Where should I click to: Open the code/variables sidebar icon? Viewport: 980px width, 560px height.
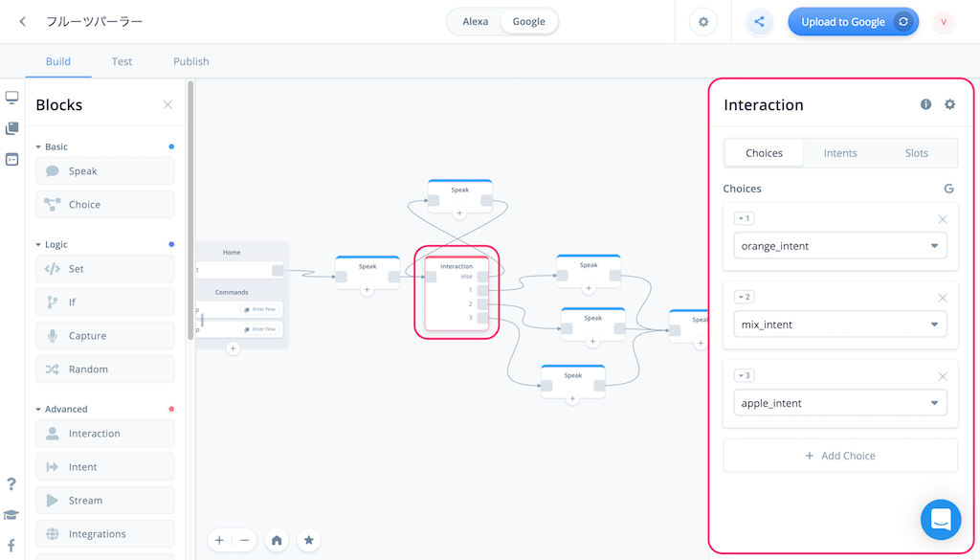pos(11,159)
